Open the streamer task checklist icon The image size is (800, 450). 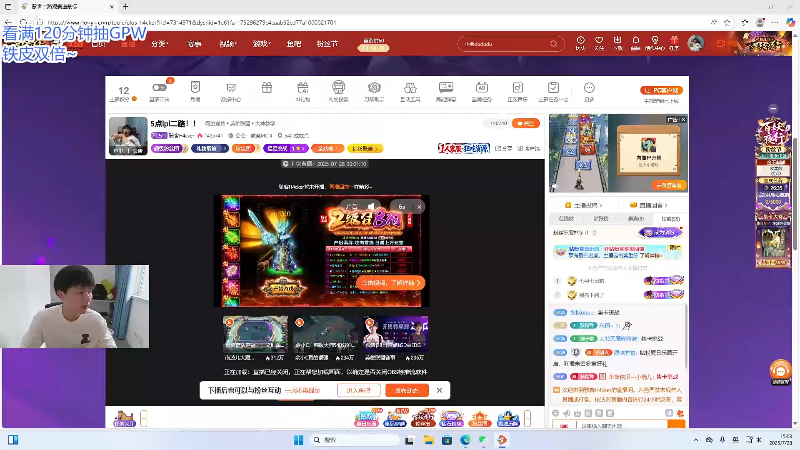pos(553,88)
